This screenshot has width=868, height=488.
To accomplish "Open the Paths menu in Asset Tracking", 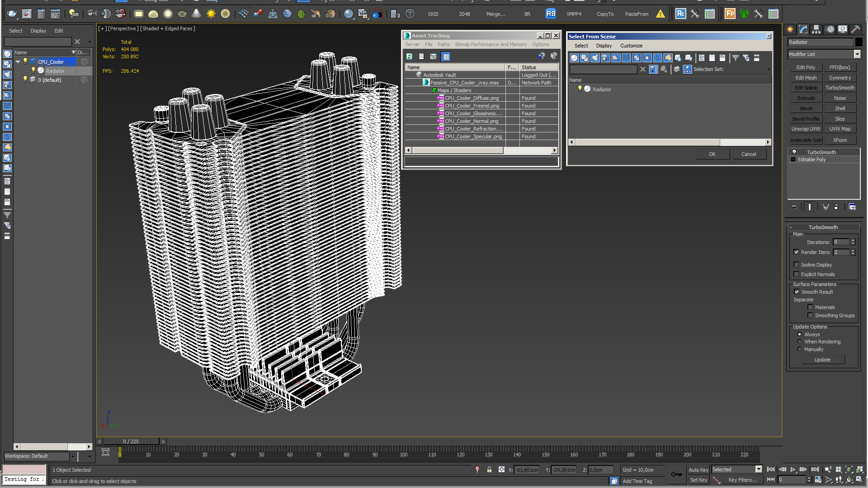I will click(443, 44).
